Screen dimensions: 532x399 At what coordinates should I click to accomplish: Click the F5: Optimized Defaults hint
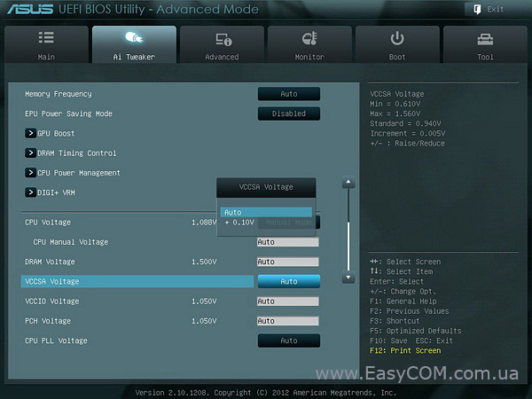[x=416, y=331]
